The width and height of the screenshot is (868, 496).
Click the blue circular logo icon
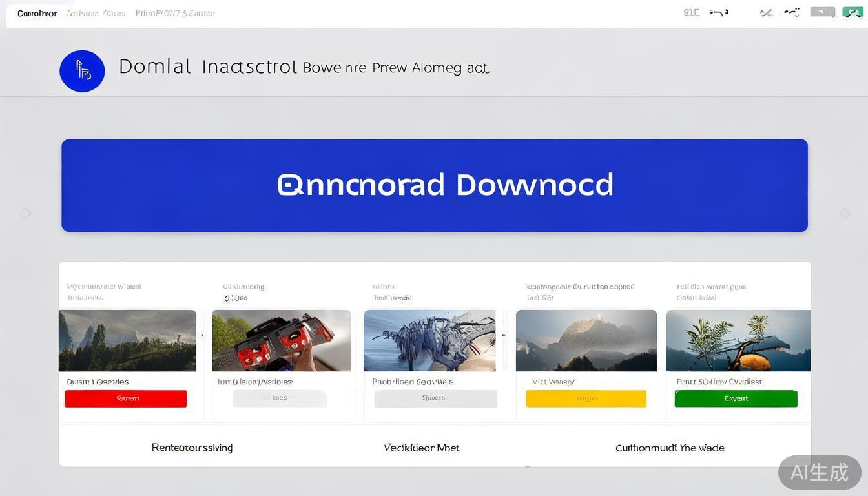pyautogui.click(x=82, y=71)
